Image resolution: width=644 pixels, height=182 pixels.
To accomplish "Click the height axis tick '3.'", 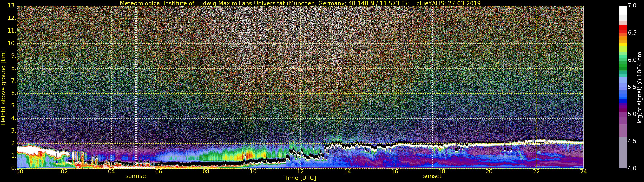I will point(14,131).
